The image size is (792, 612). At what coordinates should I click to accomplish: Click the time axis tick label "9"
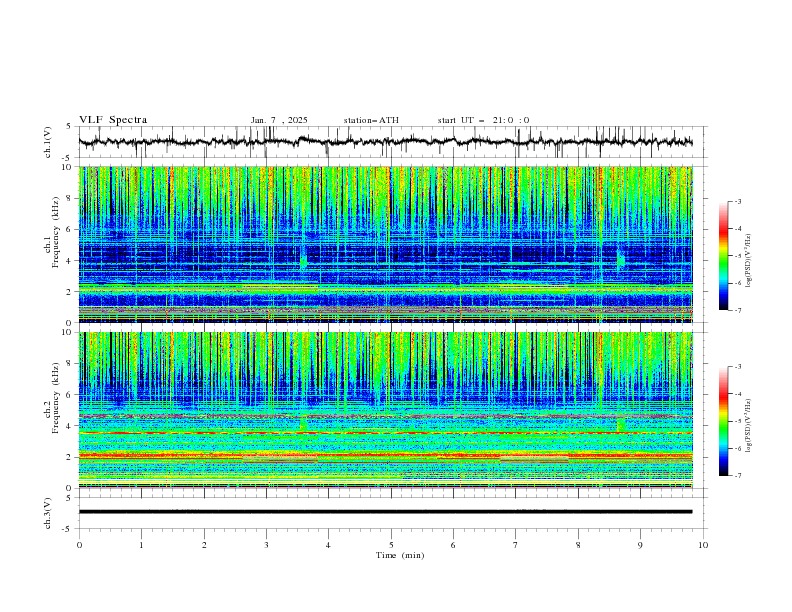640,545
